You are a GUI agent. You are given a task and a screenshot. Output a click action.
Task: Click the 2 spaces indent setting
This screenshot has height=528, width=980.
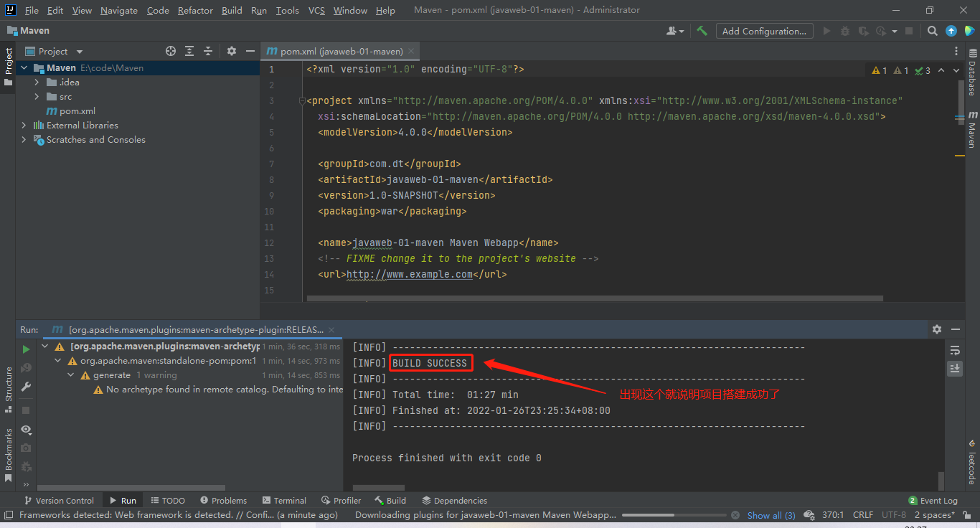coord(935,515)
